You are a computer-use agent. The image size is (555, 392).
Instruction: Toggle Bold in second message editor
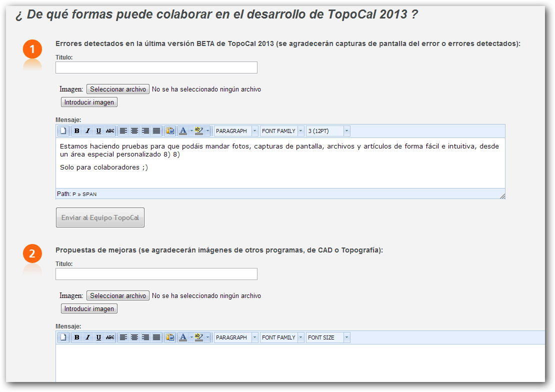pos(77,337)
